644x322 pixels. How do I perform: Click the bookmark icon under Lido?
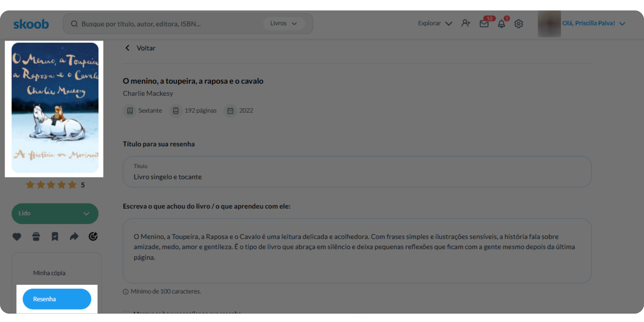(x=55, y=236)
